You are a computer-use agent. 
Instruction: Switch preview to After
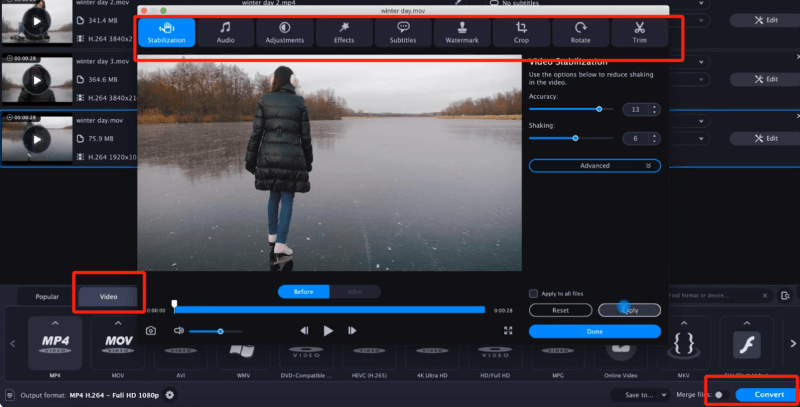coord(355,292)
